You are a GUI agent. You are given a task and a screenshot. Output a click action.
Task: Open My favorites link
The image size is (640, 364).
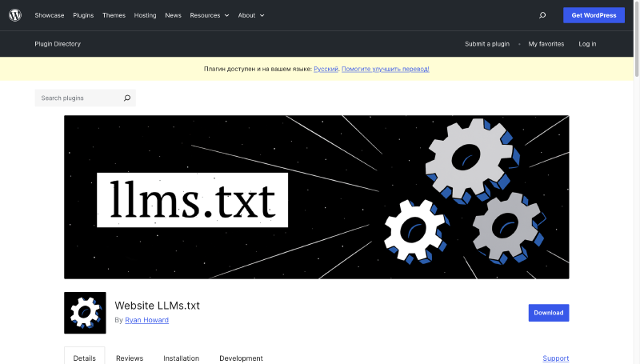tap(546, 44)
